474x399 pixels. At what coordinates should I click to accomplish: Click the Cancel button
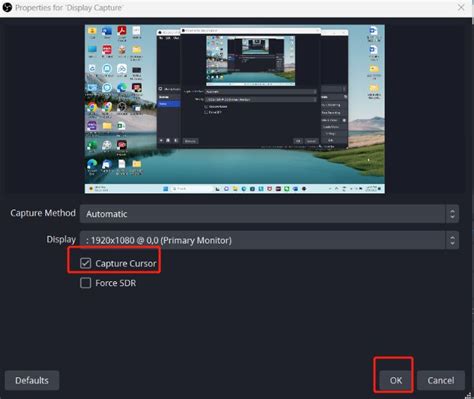point(441,380)
